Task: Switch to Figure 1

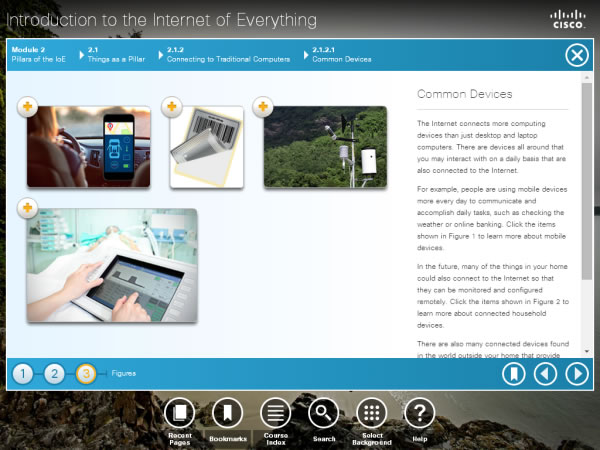Action: pyautogui.click(x=23, y=374)
